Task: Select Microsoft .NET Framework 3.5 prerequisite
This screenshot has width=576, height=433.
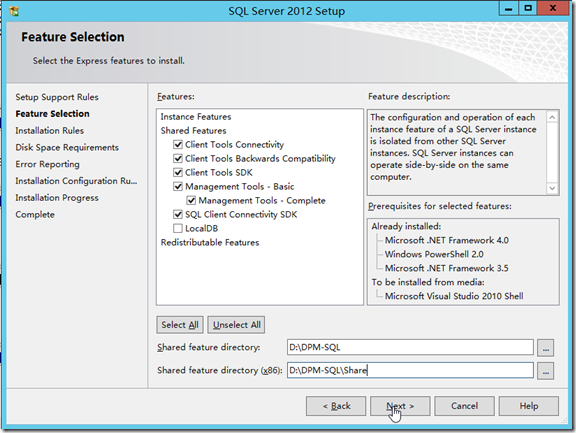Action: [447, 268]
